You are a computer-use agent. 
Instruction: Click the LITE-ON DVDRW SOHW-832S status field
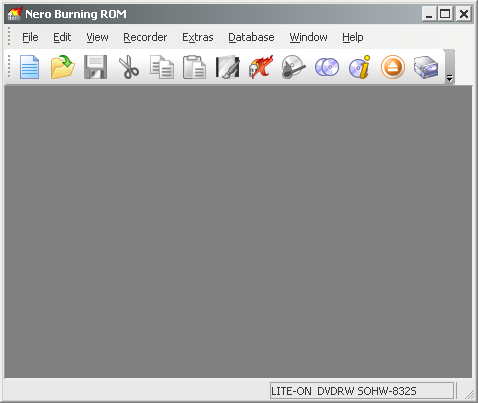click(x=362, y=390)
